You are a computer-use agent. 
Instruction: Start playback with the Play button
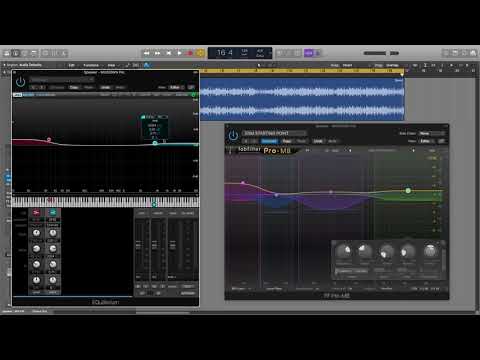[x=179, y=53]
